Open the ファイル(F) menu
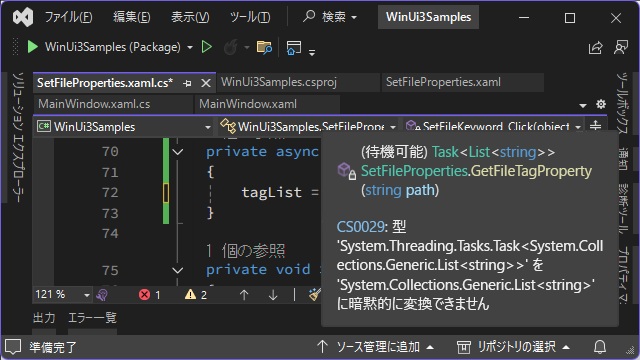Screen dimensions: 640x360 tap(68, 17)
